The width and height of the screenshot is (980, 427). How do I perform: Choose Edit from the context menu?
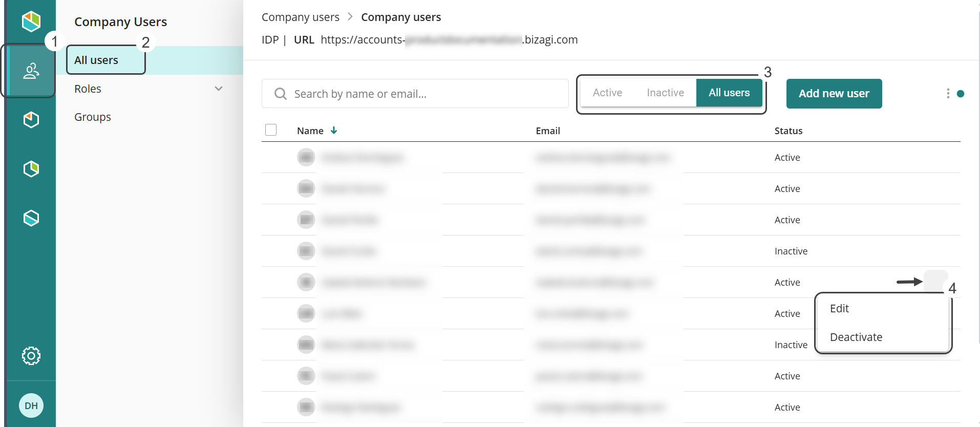coord(839,309)
